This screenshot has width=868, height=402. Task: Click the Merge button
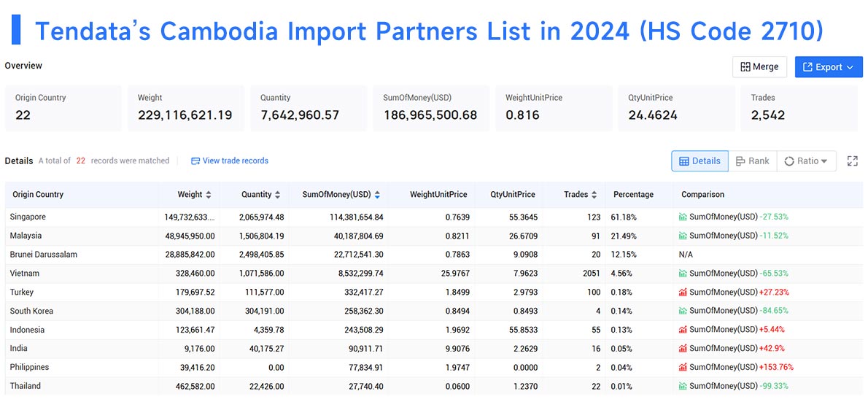tap(760, 67)
